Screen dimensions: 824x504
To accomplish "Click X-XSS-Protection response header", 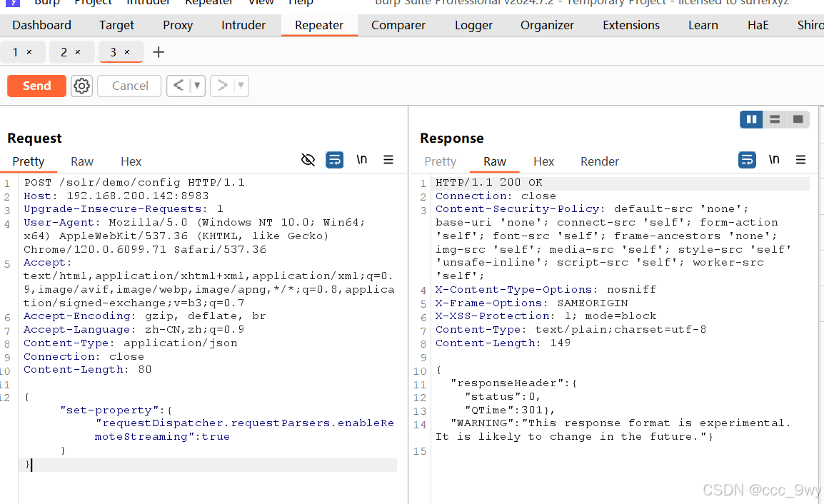I will [546, 316].
